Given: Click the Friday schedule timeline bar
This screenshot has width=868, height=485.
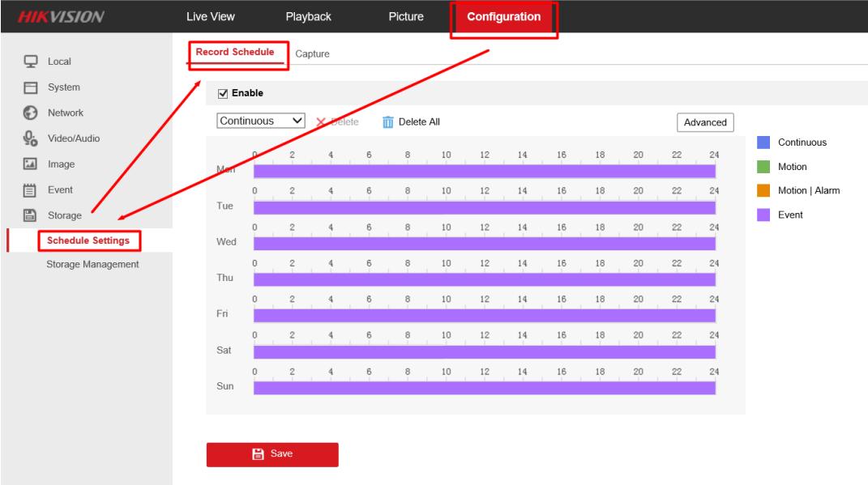Looking at the screenshot, I should [x=485, y=316].
